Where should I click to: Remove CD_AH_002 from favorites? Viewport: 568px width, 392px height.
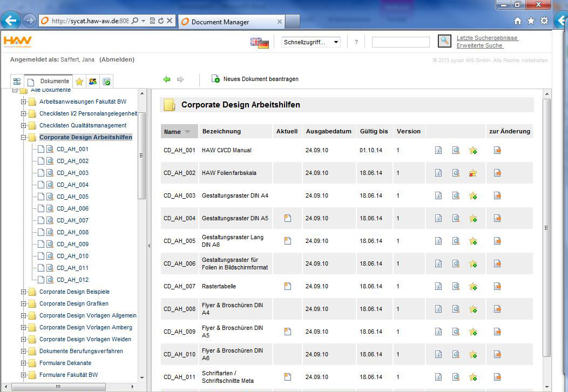pyautogui.click(x=473, y=173)
